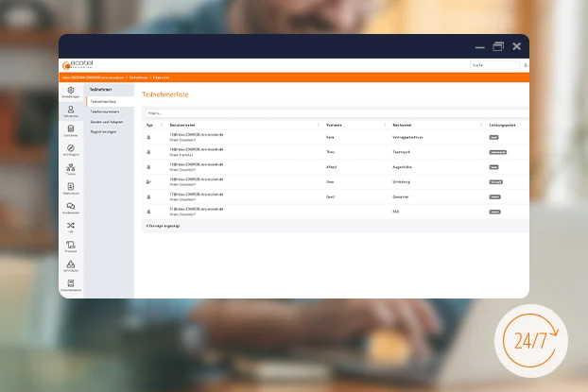
Task: Sort the list by Benutzername column
Action: (184, 125)
